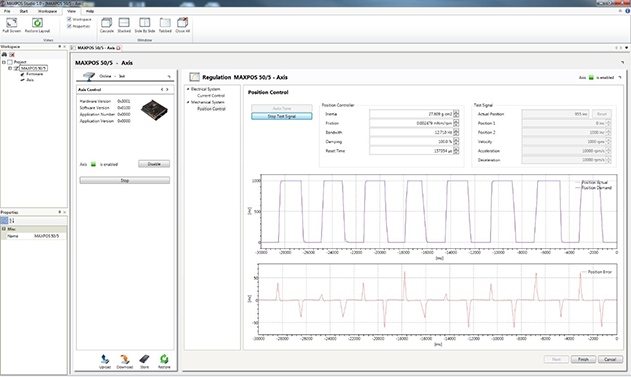The height and width of the screenshot is (377, 631).
Task: Click the MAXPOS device picture thumbnail
Action: (x=154, y=110)
